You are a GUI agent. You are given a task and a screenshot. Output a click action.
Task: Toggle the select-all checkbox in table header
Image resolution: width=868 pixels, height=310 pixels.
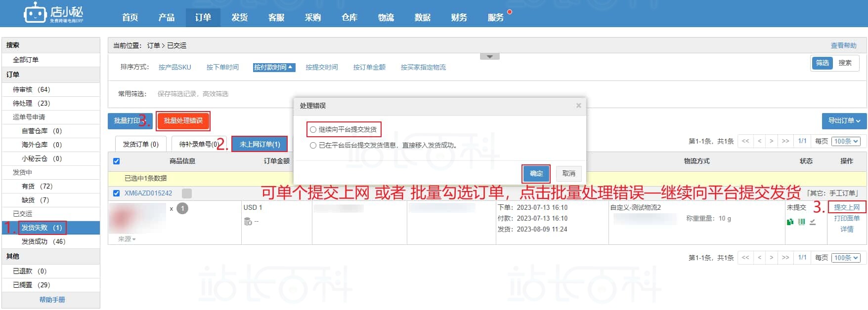(117, 161)
